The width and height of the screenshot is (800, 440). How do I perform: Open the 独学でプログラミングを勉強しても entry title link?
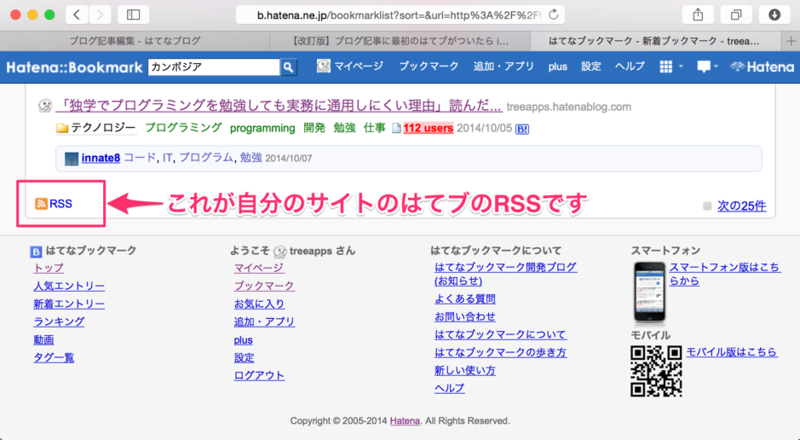tap(279, 106)
